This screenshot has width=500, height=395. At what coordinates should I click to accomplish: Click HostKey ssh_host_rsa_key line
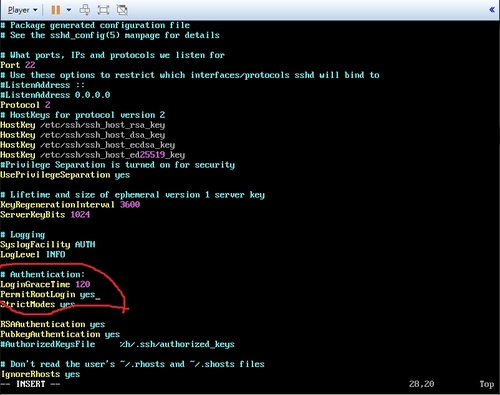pyautogui.click(x=83, y=125)
